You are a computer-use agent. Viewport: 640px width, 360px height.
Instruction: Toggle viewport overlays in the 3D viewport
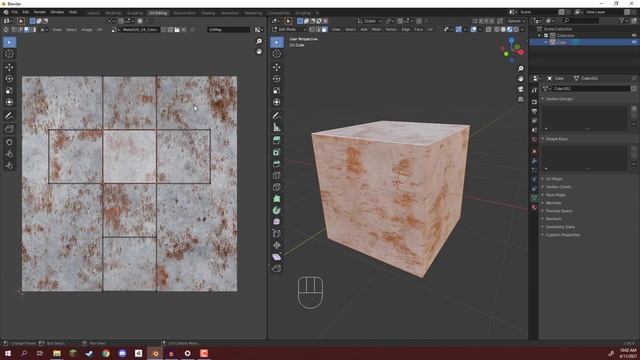pos(473,29)
